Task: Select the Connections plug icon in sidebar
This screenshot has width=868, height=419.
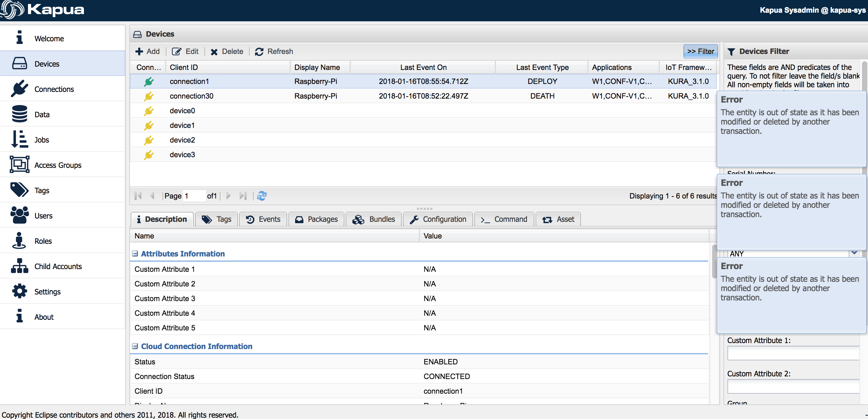Action: click(19, 89)
